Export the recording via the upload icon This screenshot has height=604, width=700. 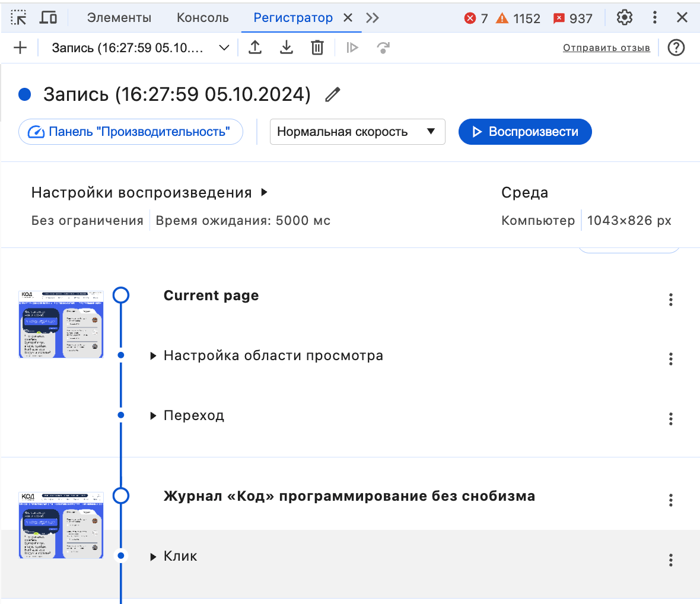[x=255, y=47]
